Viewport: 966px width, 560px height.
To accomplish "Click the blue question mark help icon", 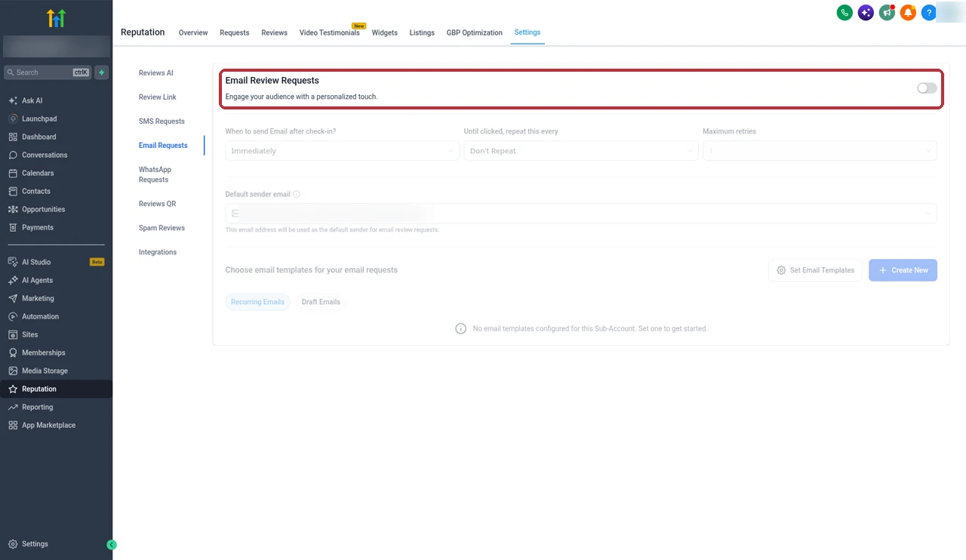I will click(929, 13).
